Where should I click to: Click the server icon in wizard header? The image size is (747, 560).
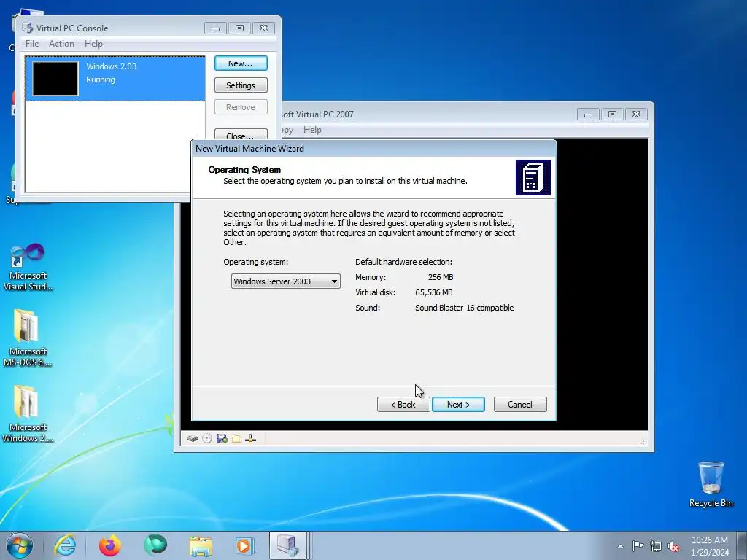tap(533, 178)
